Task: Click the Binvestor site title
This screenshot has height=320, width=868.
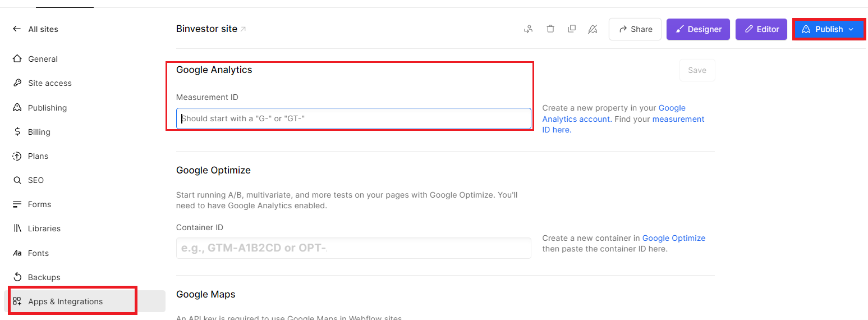Action: click(206, 29)
